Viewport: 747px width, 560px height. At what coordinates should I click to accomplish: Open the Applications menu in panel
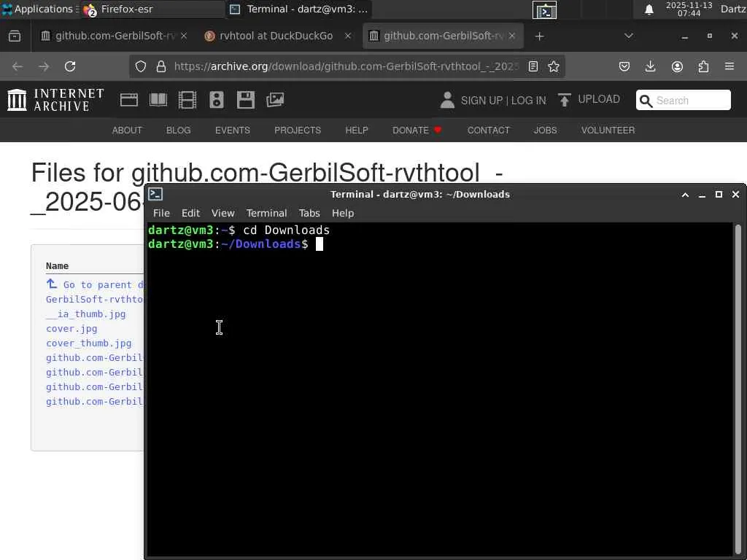(x=39, y=9)
